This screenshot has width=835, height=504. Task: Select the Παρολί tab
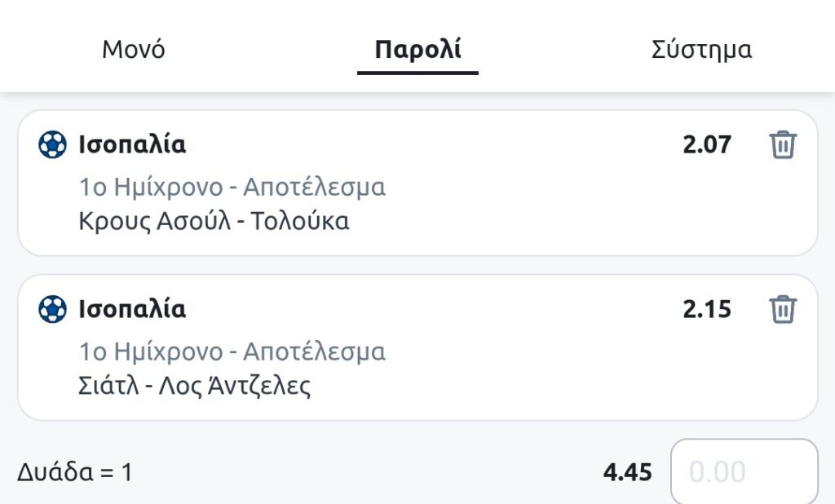tap(417, 50)
